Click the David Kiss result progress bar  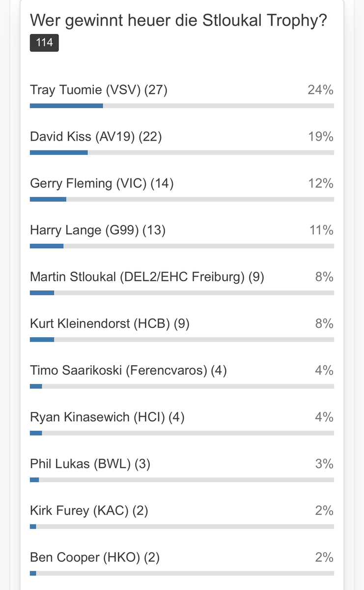[182, 152]
